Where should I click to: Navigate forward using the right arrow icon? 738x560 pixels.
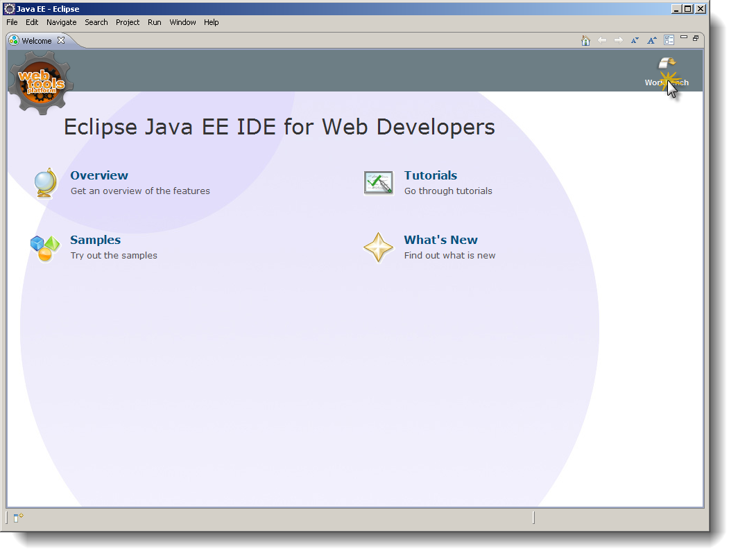pyautogui.click(x=619, y=40)
